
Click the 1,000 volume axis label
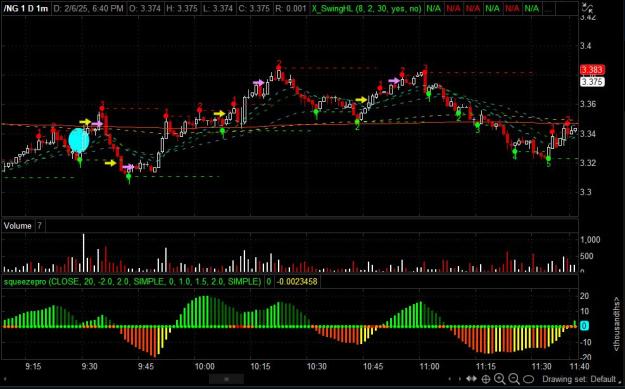(x=590, y=240)
